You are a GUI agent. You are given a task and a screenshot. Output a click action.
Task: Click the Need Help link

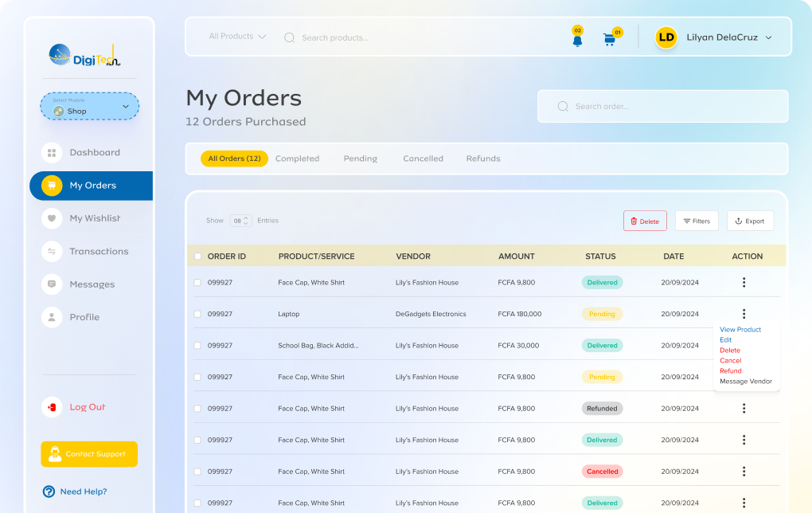click(82, 491)
